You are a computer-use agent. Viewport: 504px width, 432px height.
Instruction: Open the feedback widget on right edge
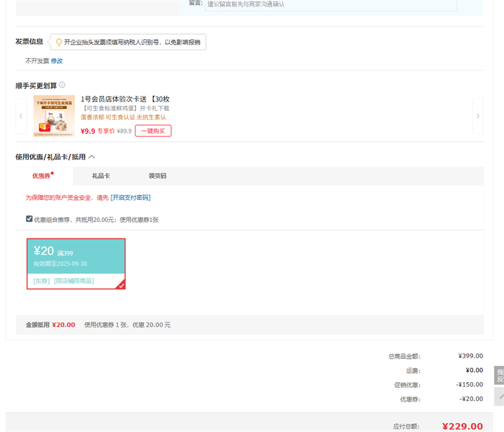click(499, 375)
